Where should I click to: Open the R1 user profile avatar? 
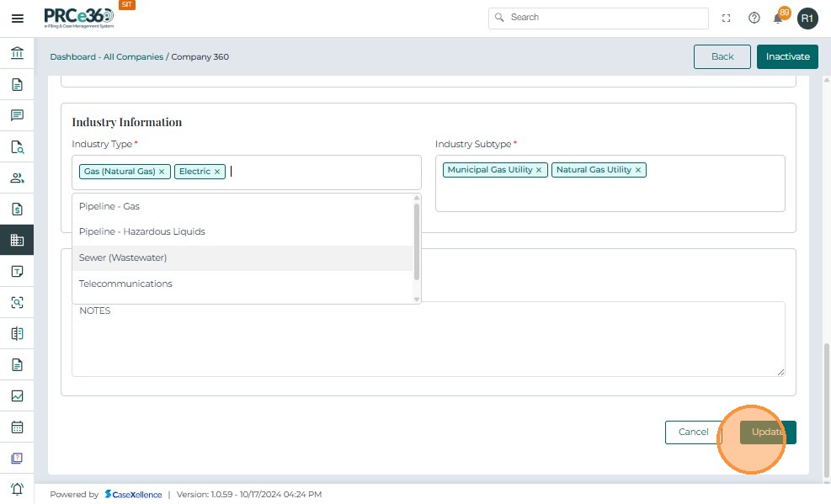click(807, 18)
